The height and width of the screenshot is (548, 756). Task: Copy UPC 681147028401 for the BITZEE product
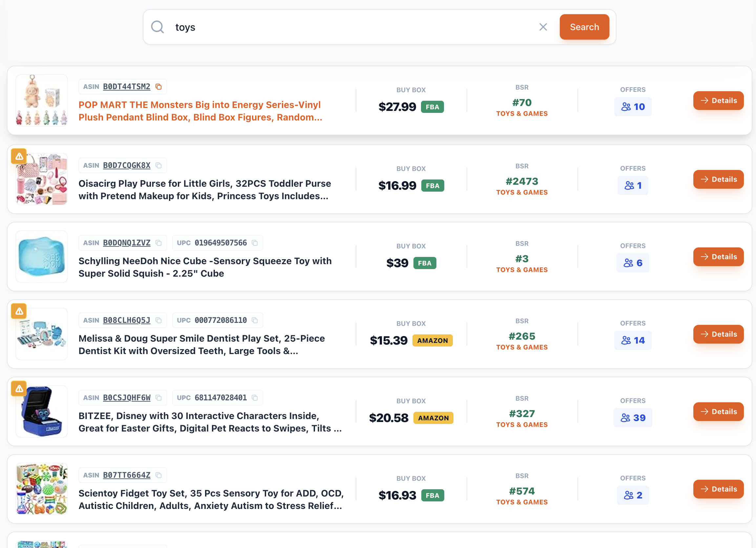(x=254, y=397)
